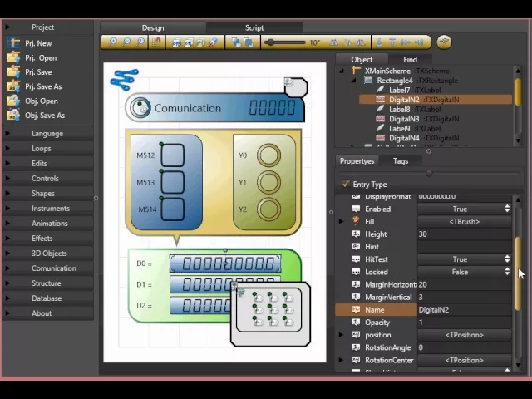Switch to the Script tab
532x399 pixels.
point(254,27)
